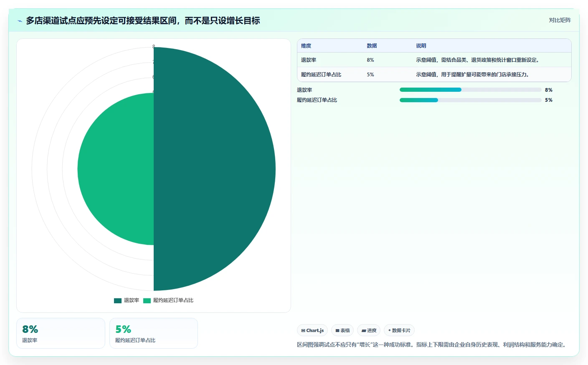The height and width of the screenshot is (365, 588).
Task: Click the 履约延迟订单占比 legend text label
Action: point(173,300)
